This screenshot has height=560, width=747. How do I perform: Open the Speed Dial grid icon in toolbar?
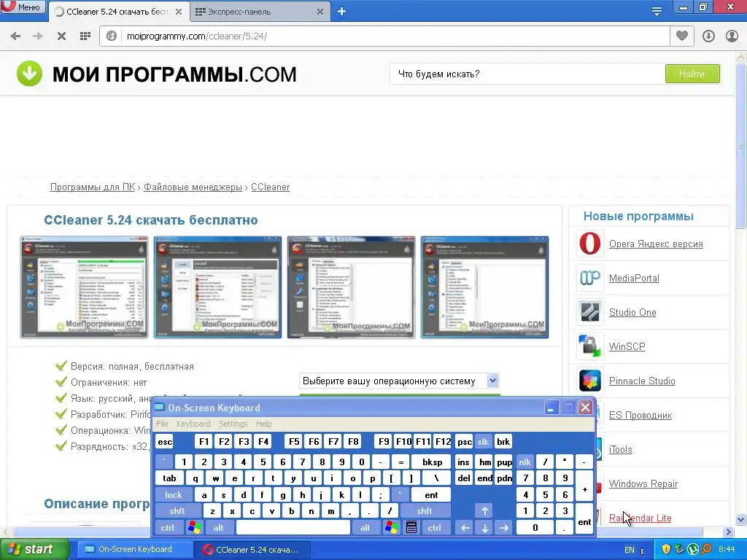pyautogui.click(x=85, y=36)
